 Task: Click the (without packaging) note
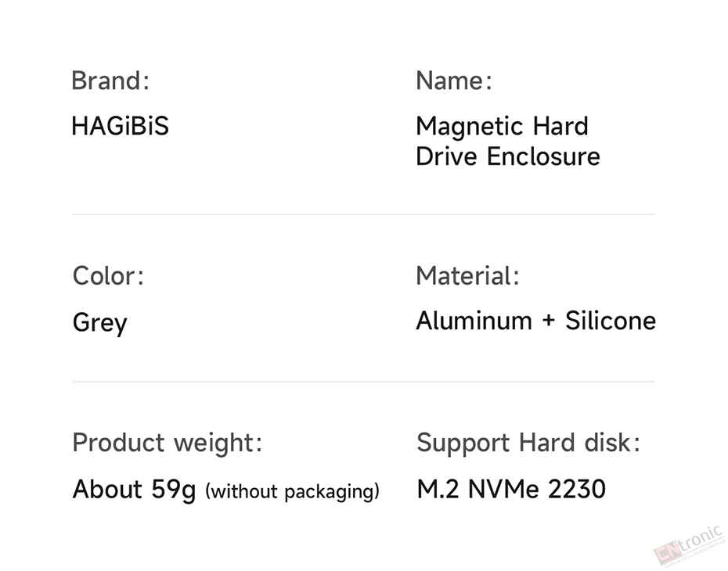click(293, 491)
